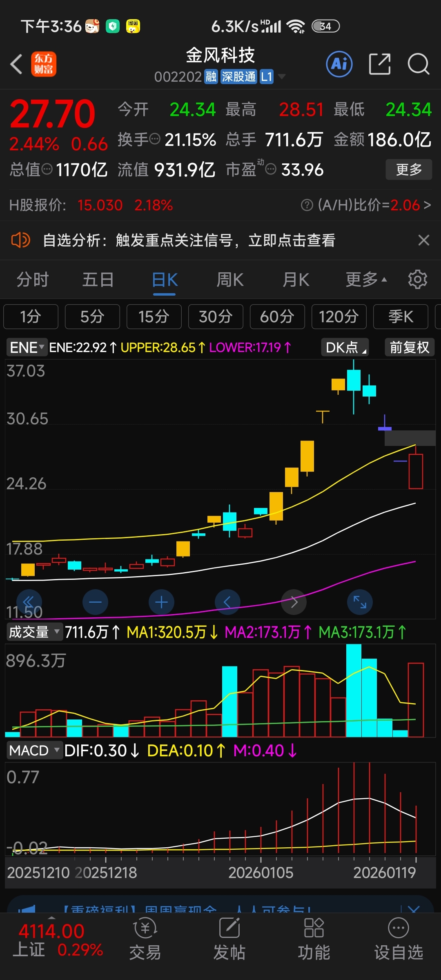
Task: Select the 15分 period button
Action: (x=154, y=316)
